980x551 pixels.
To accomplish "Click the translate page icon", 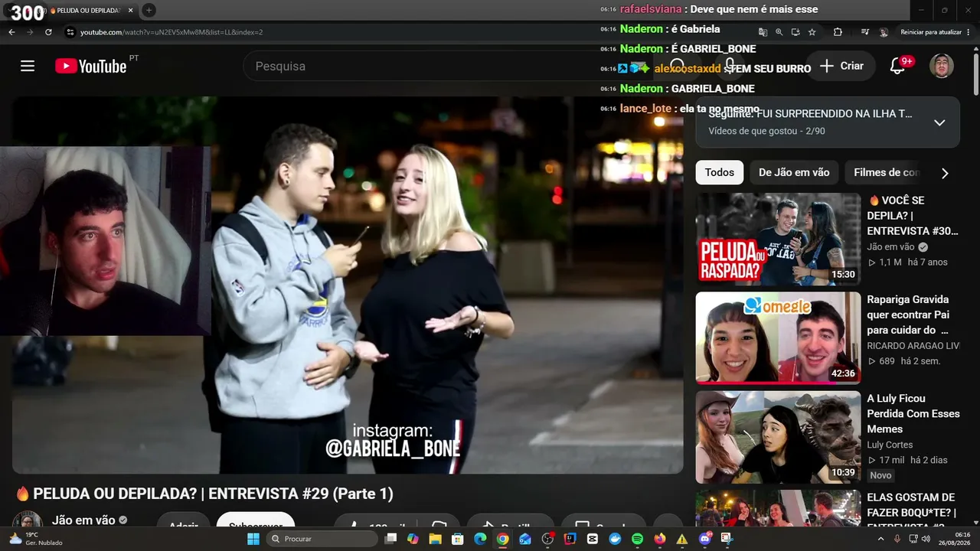I will 763,32.
